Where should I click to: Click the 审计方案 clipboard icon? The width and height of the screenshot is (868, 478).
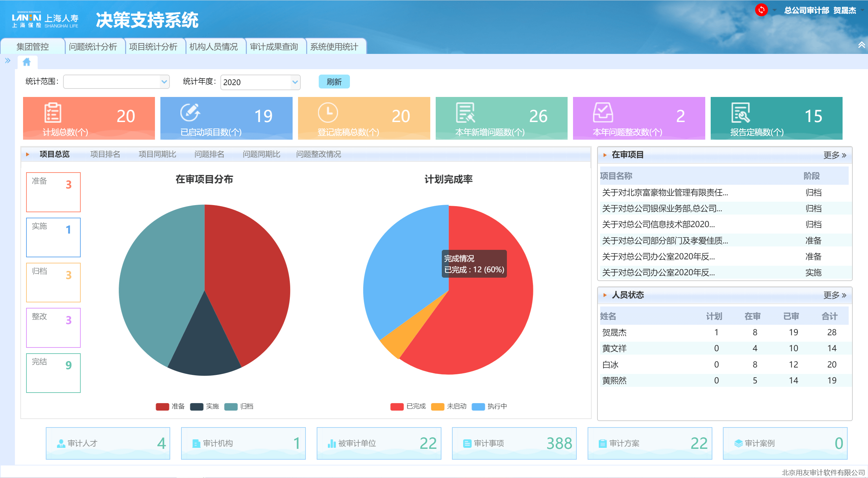(x=603, y=443)
